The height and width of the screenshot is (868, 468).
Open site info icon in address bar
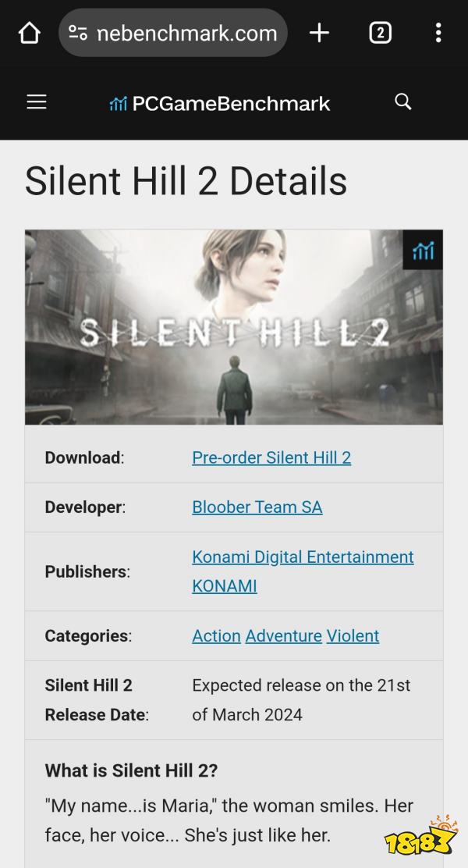click(x=78, y=34)
